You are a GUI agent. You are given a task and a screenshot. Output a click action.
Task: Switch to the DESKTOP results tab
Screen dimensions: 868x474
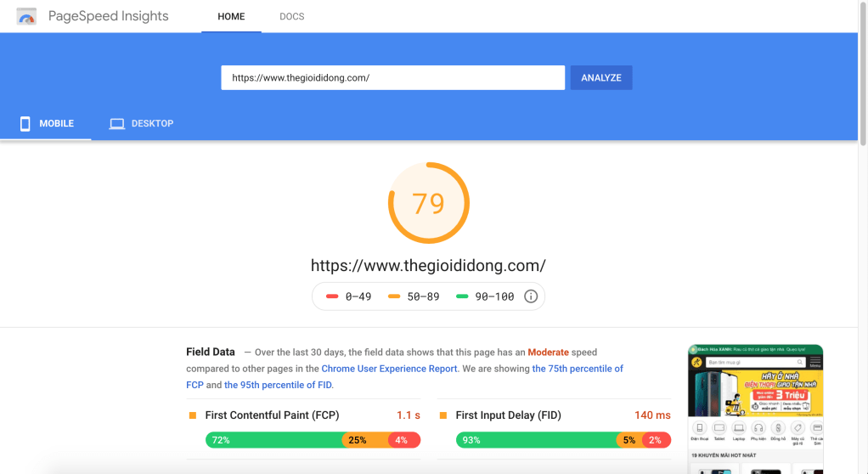[x=141, y=124]
